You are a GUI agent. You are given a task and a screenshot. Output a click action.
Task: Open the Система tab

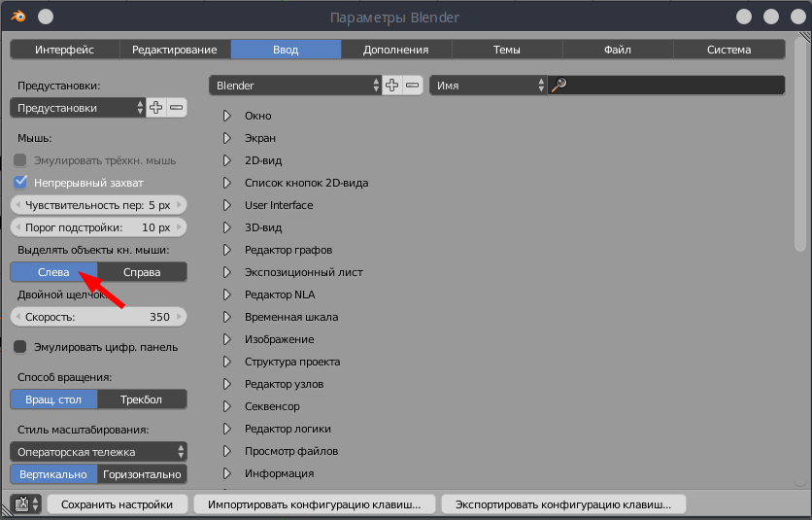point(729,50)
